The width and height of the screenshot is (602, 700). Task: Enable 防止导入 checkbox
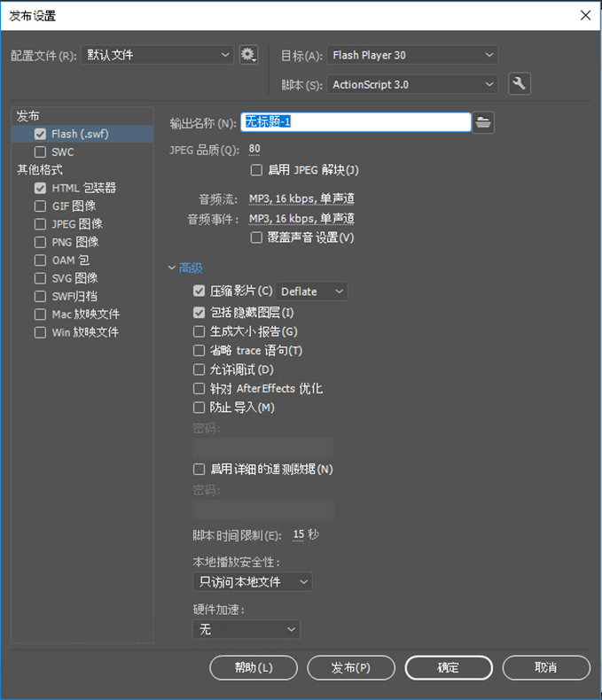pos(199,407)
